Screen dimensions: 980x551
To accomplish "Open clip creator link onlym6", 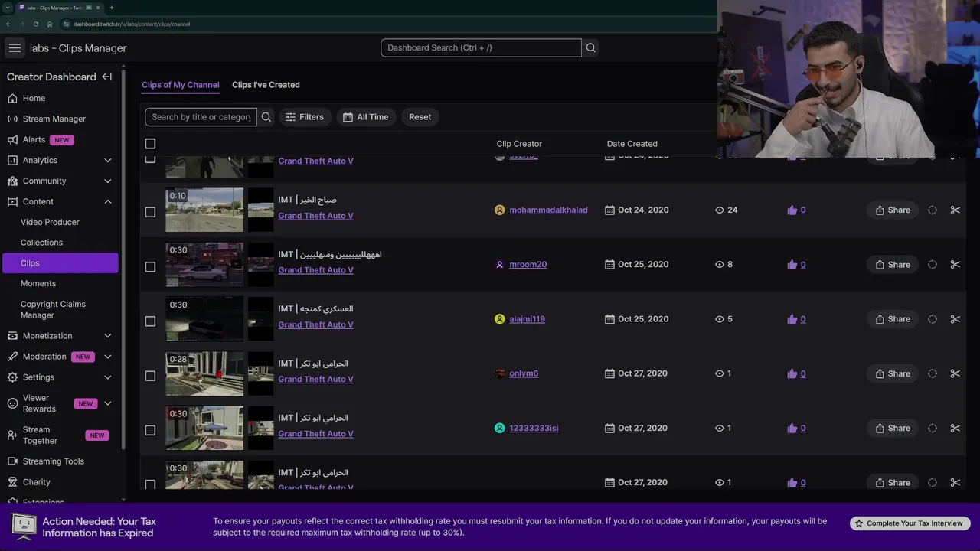I will click(524, 373).
